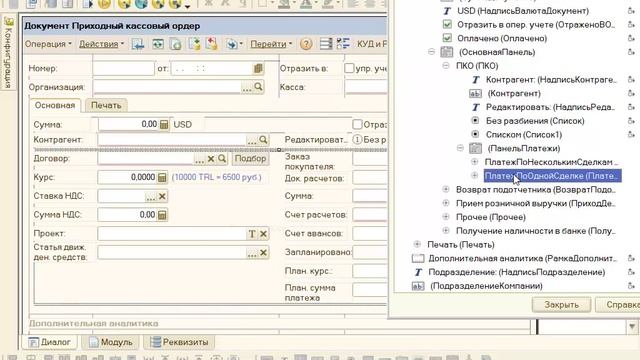Click the magnifier icon in Контрагент field
Viewport: 640px width, 360px height.
(263, 140)
